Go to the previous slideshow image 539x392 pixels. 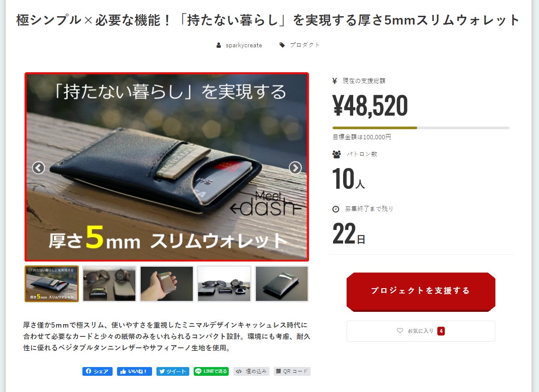[x=39, y=168]
